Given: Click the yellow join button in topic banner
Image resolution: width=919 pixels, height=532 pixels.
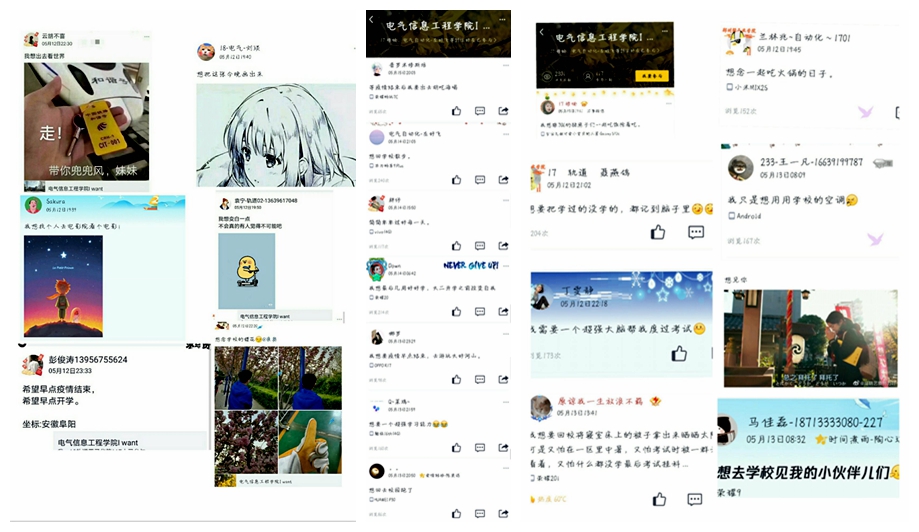Looking at the screenshot, I should [x=651, y=76].
